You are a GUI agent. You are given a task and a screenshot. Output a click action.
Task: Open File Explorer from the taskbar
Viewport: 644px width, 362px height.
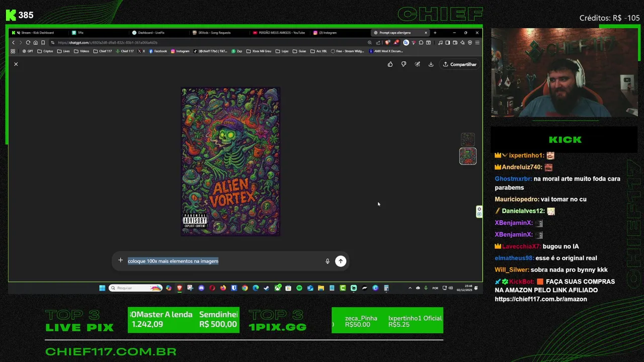tap(321, 288)
